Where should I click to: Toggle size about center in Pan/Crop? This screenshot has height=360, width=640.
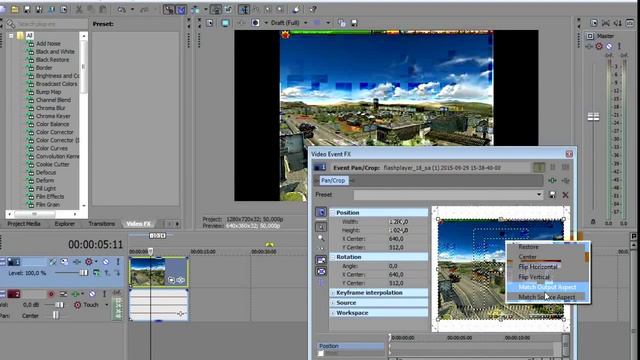[x=321, y=271]
